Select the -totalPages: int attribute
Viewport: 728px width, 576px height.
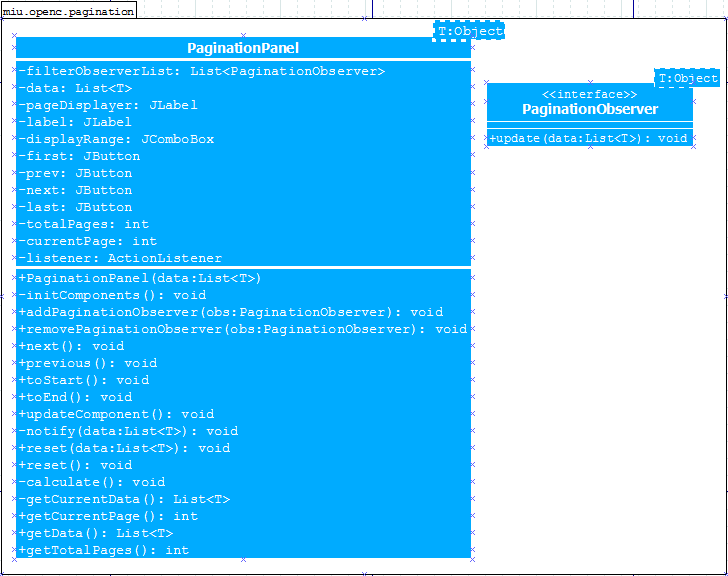click(84, 224)
